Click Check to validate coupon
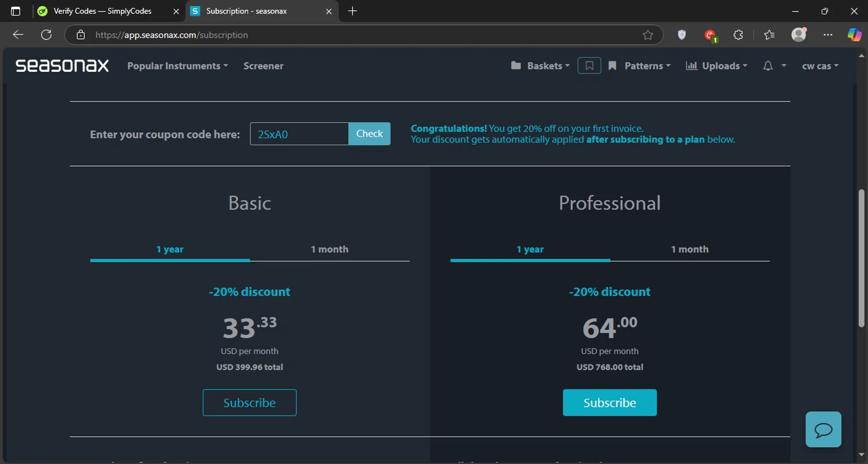Image resolution: width=868 pixels, height=464 pixels. tap(369, 134)
